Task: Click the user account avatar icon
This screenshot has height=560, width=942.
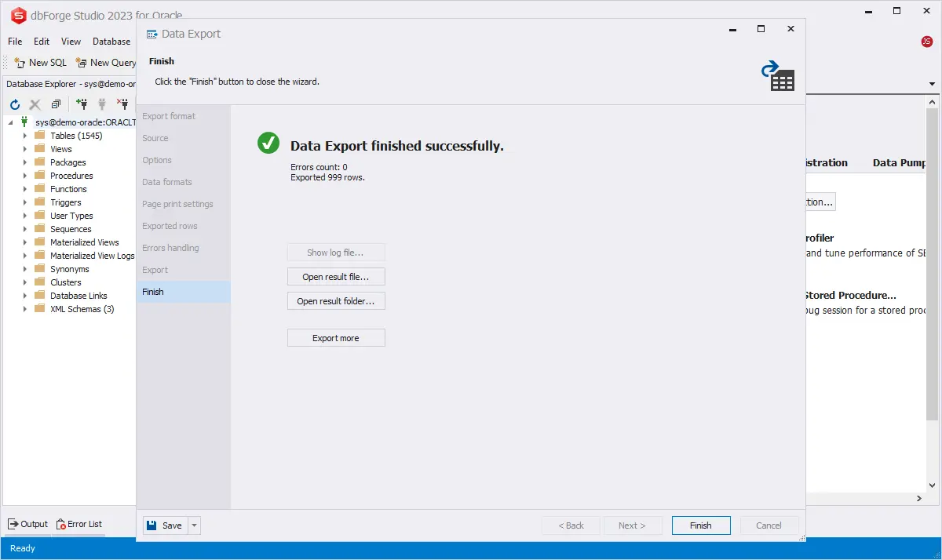Action: (x=927, y=42)
